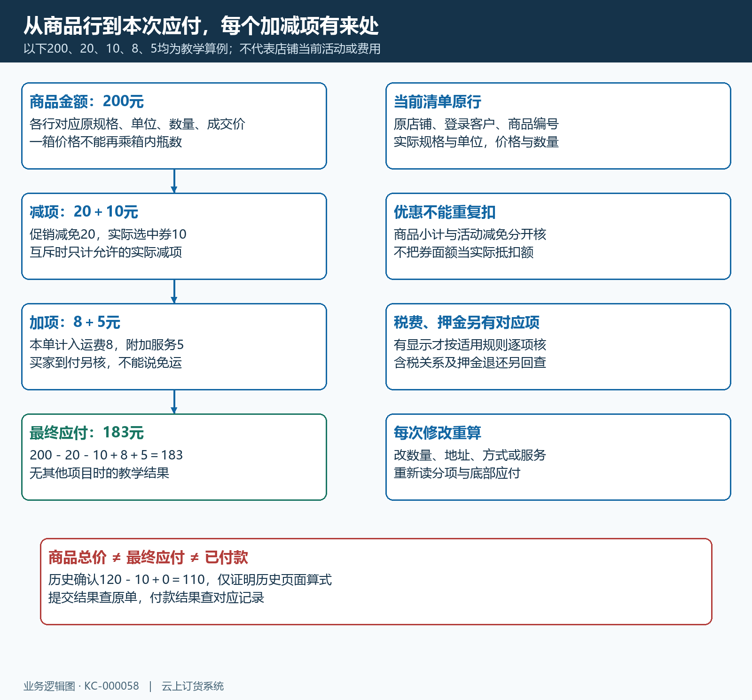Screen dimensions: 752x700
Task: Click the footer text 云上订货系统
Action: [193, 686]
